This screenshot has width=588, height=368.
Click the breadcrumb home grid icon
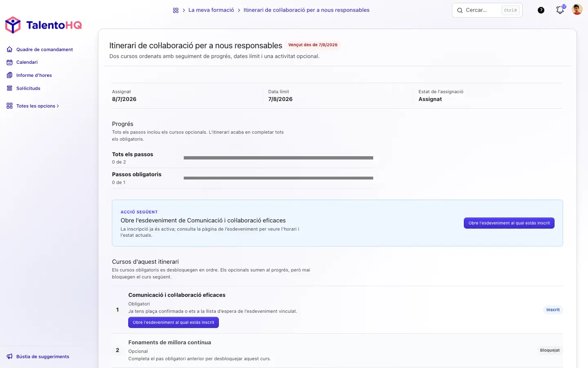tap(176, 10)
